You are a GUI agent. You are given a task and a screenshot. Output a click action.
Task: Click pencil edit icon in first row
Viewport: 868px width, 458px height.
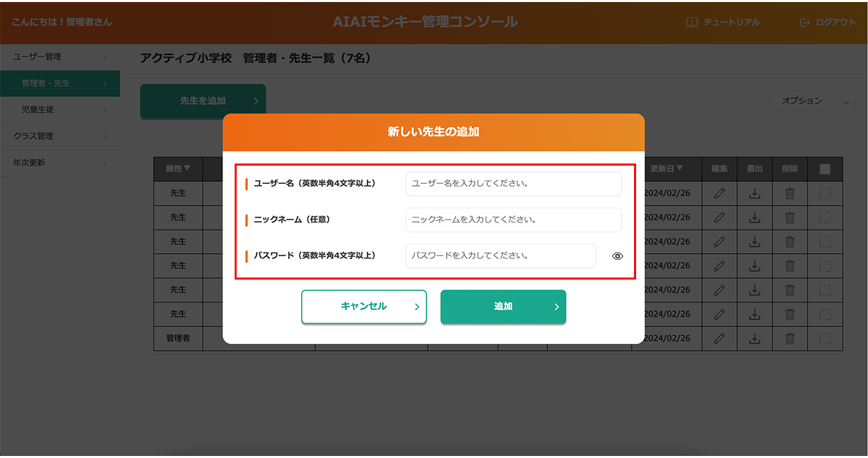pyautogui.click(x=719, y=193)
